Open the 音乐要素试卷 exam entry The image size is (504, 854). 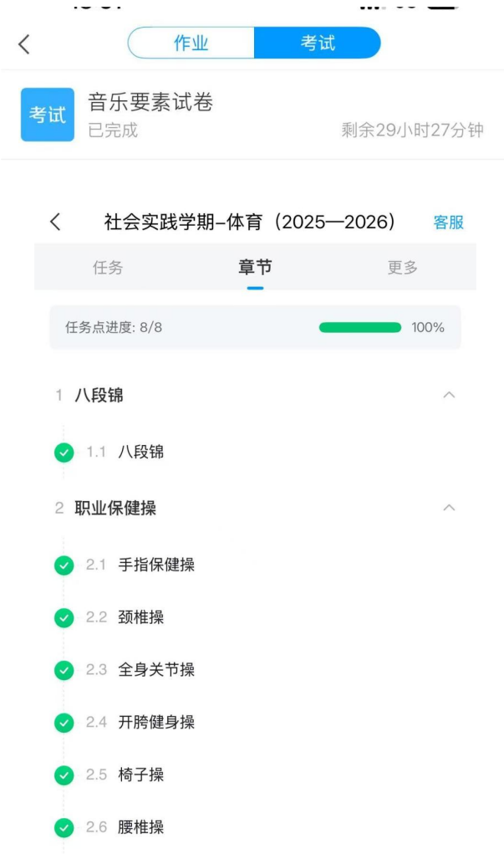pyautogui.click(x=150, y=103)
